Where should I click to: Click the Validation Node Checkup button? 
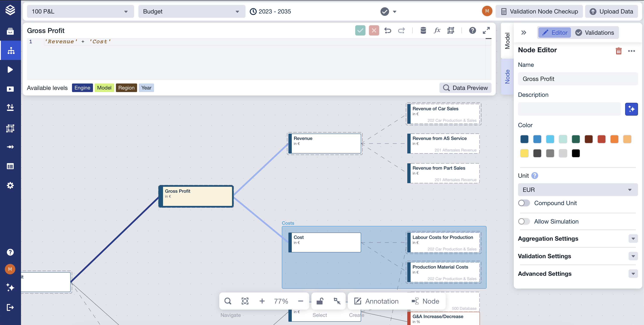point(539,12)
